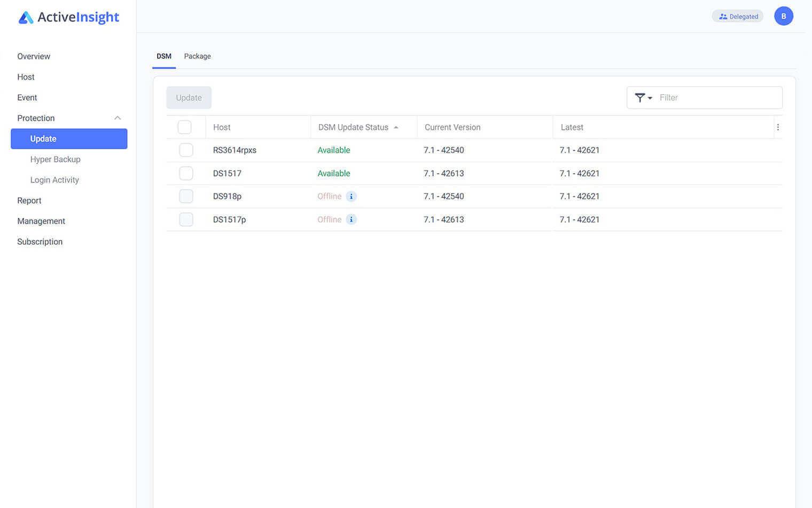Open the filter funnel icon

click(x=639, y=97)
